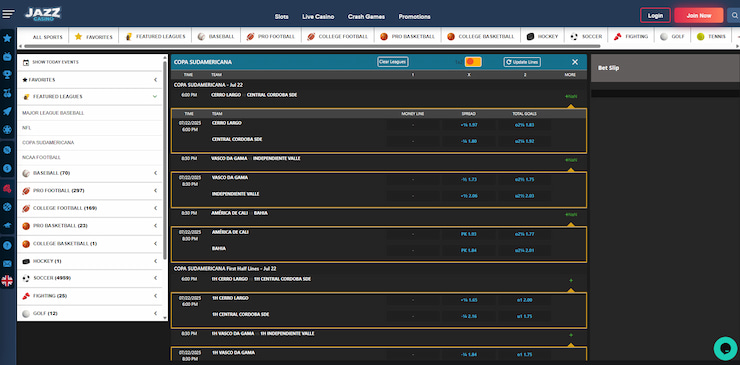Open Major League Baseball league link
740x365 pixels.
click(x=53, y=113)
